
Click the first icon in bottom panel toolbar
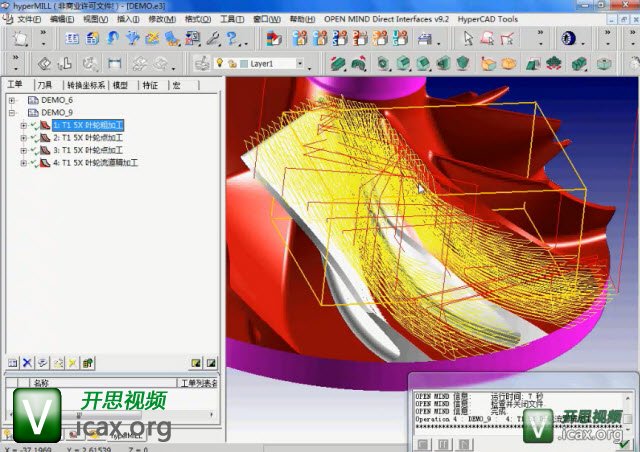coord(12,362)
